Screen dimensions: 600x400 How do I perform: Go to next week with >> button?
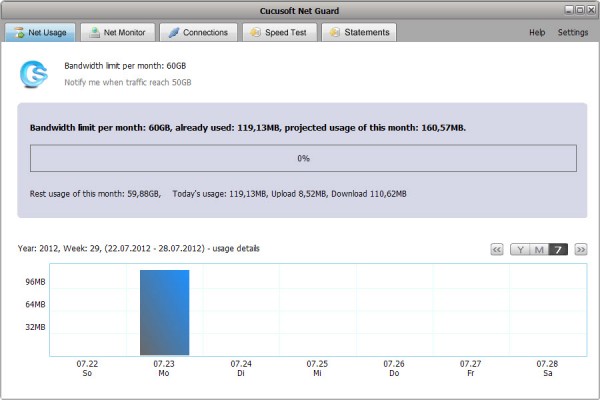[x=581, y=250]
